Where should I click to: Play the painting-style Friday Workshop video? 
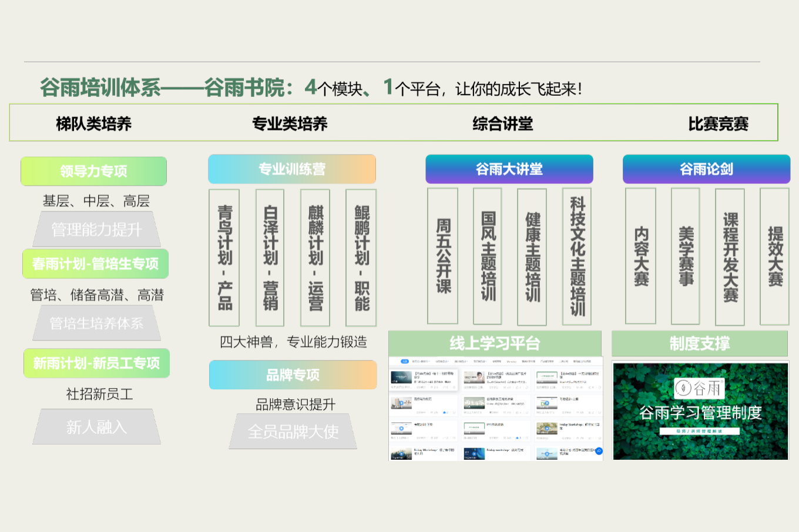point(546,429)
